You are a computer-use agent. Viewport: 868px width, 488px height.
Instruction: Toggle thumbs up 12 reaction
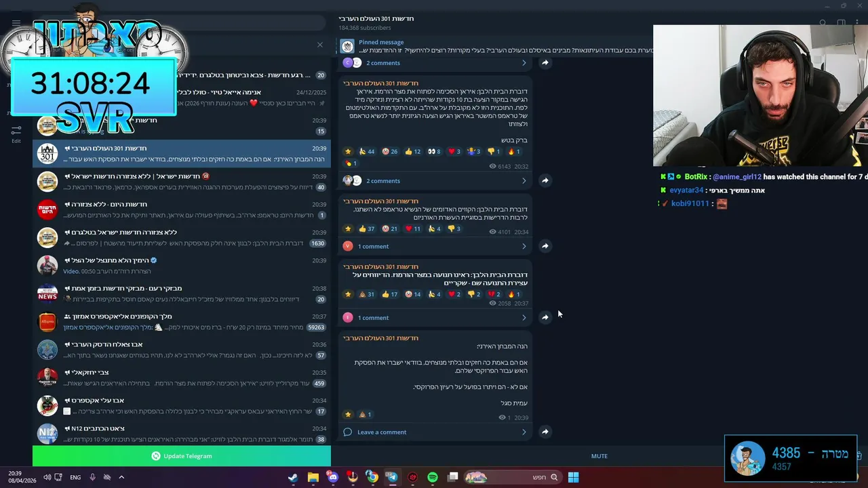[413, 152]
